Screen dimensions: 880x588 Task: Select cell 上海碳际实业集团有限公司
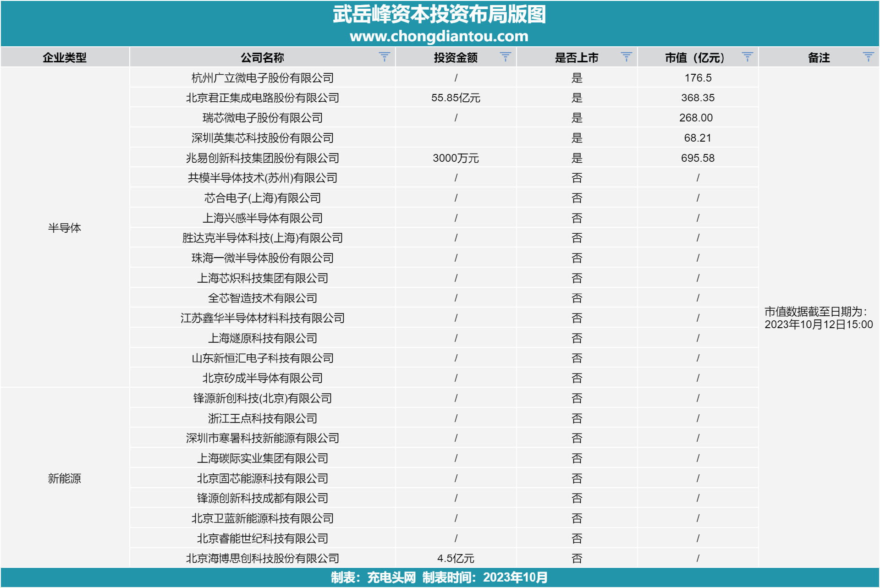[x=262, y=458]
